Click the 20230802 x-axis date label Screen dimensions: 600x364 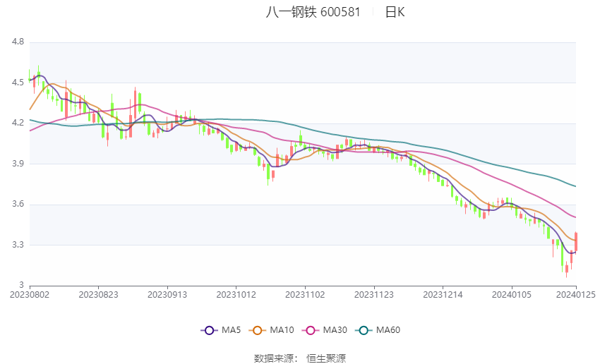pyautogui.click(x=30, y=295)
